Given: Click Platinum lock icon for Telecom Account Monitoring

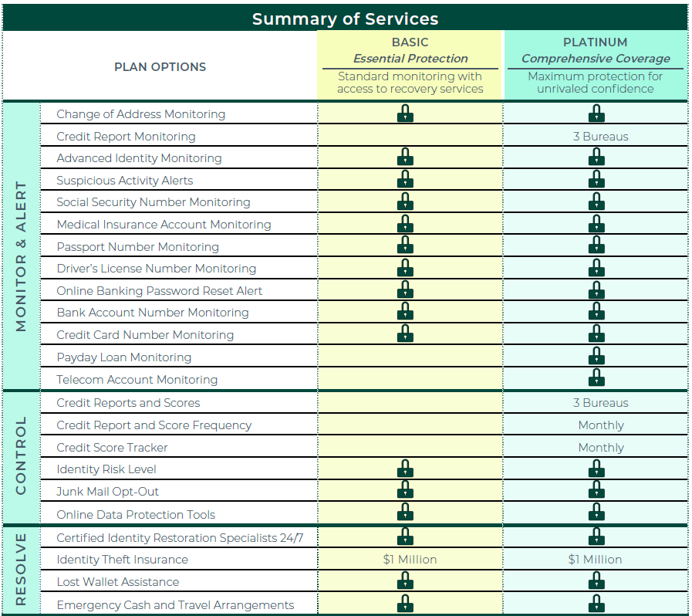Looking at the screenshot, I should pos(596,378).
